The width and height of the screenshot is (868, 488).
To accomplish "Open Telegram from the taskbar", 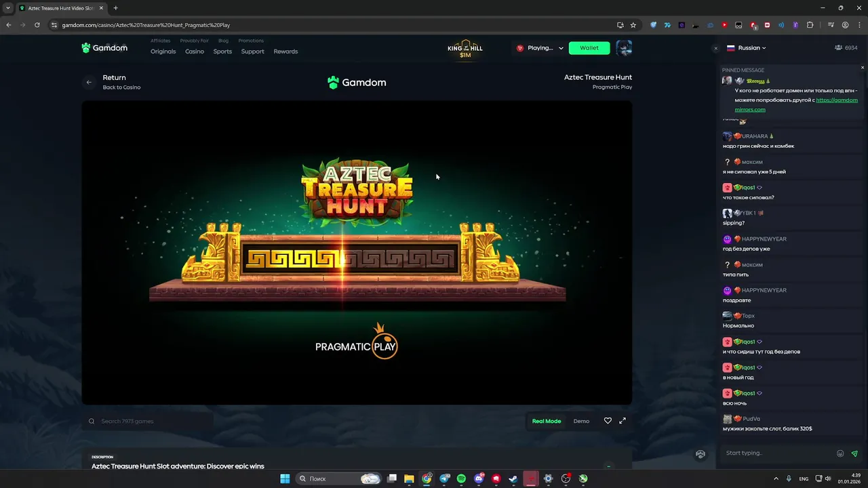I will pyautogui.click(x=444, y=479).
